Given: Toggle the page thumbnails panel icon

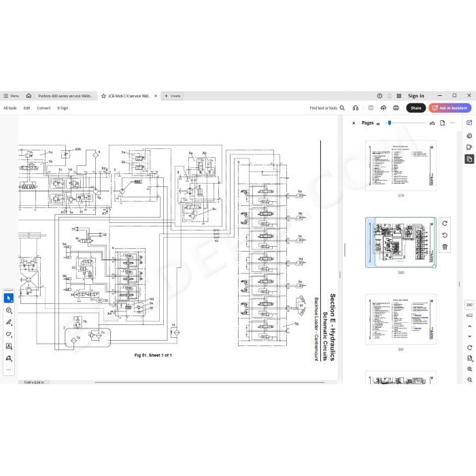Looking at the screenshot, I should (x=469, y=159).
